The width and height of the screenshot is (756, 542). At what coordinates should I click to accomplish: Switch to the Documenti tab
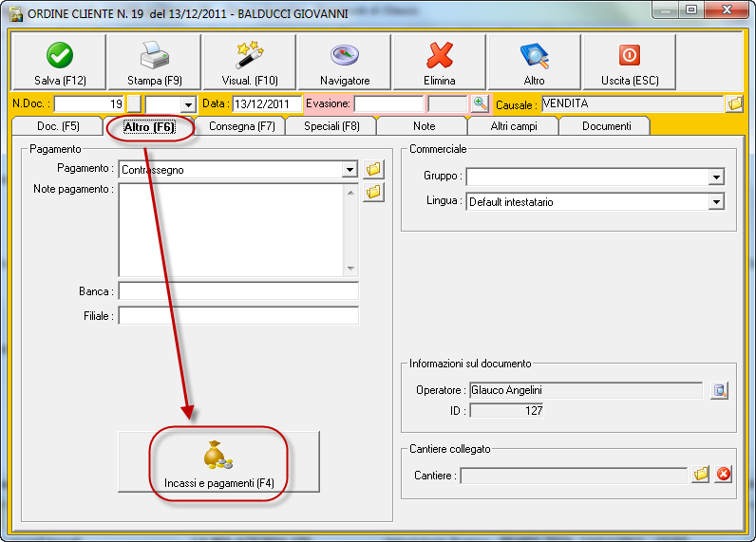coord(606,126)
